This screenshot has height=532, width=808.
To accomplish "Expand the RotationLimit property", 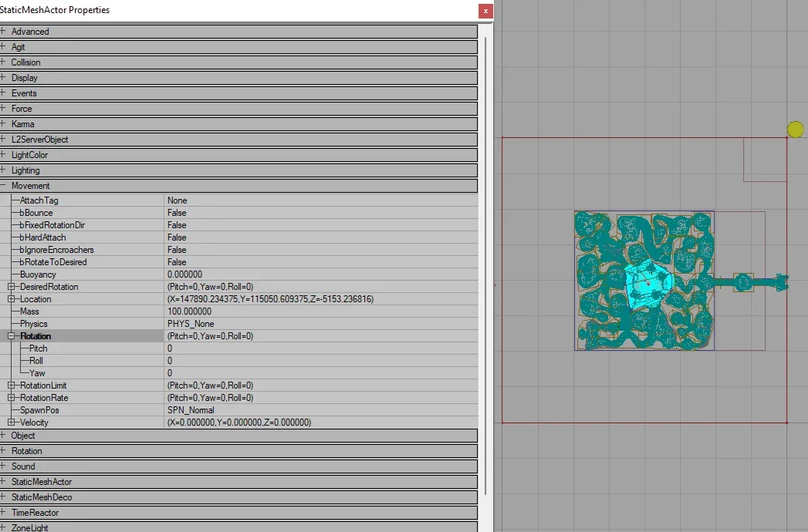I will click(12, 386).
